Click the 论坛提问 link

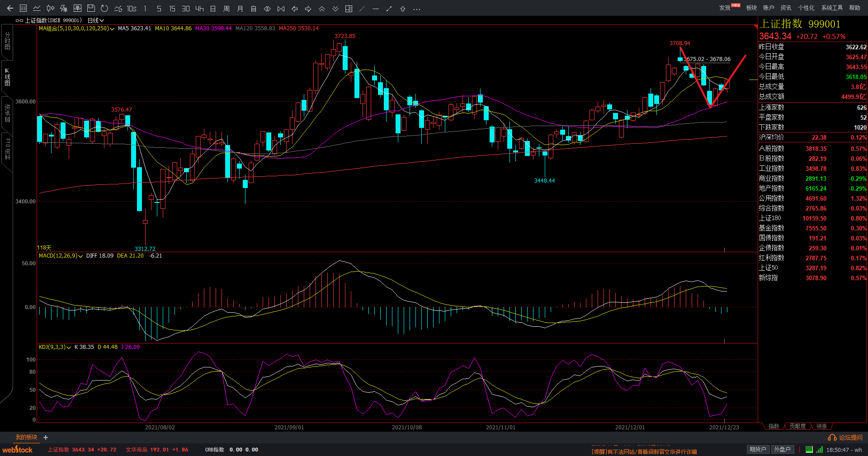click(x=845, y=437)
